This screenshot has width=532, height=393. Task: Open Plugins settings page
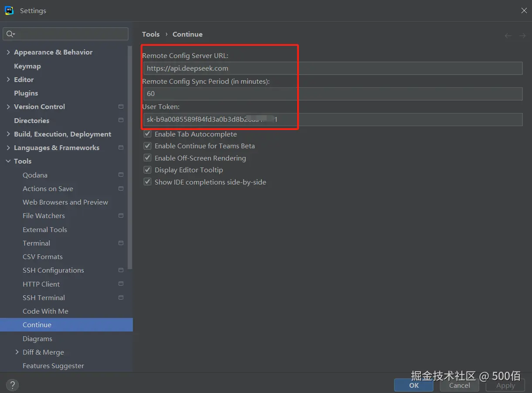tap(26, 93)
